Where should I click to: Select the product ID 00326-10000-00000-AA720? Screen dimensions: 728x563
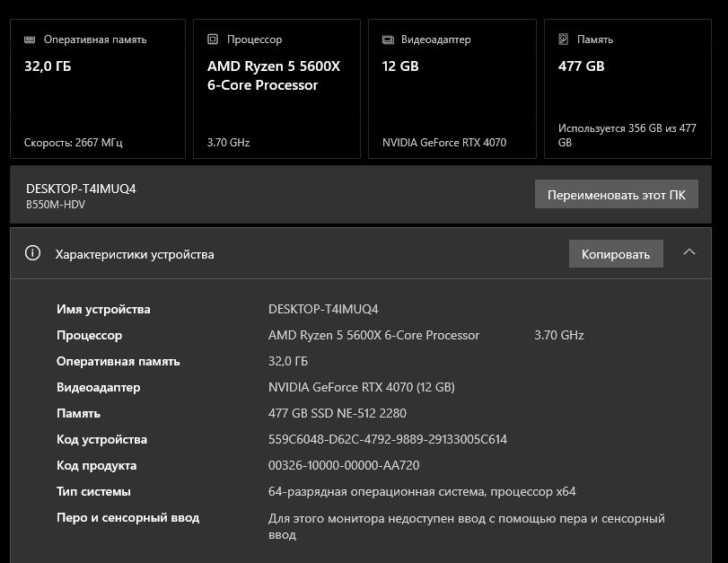pyautogui.click(x=344, y=465)
